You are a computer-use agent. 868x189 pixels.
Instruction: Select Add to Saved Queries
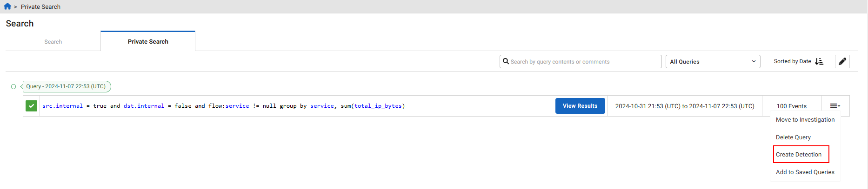click(x=805, y=172)
